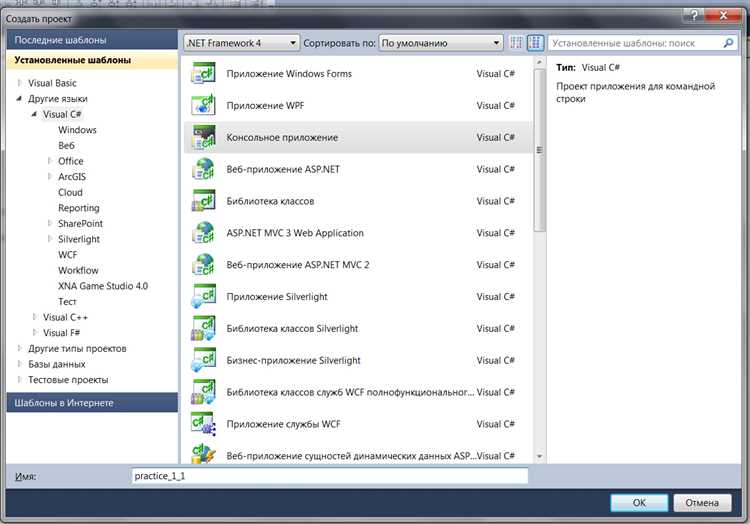
Task: Click the Веб-приложение ASP.NET template icon
Action: coord(203,169)
